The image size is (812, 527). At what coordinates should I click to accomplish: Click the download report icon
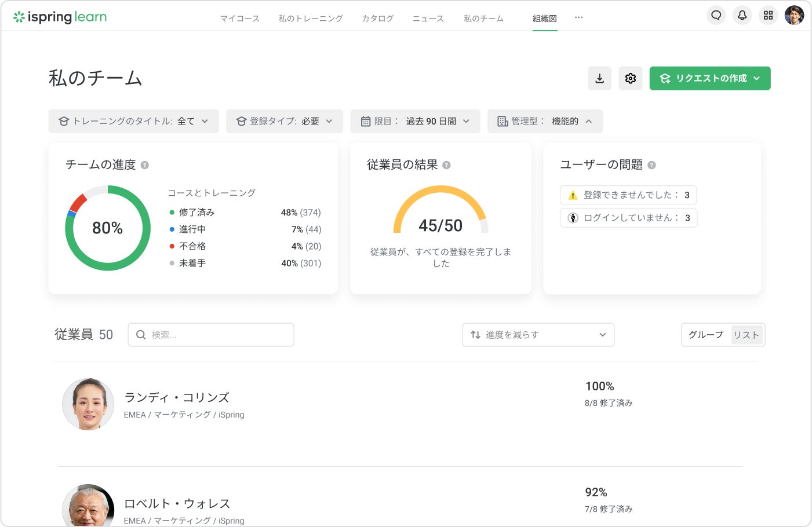pyautogui.click(x=600, y=78)
